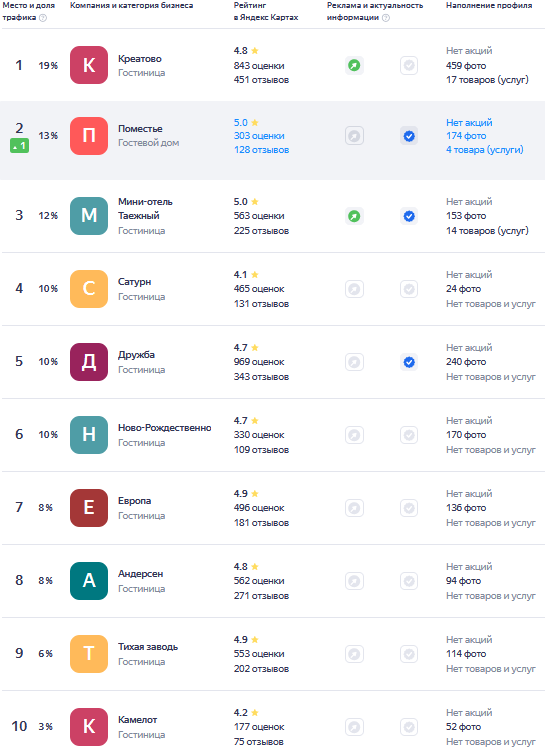The height and width of the screenshot is (755, 545).
Task: Click the advertising icon for Сатурн
Action: pyautogui.click(x=354, y=289)
